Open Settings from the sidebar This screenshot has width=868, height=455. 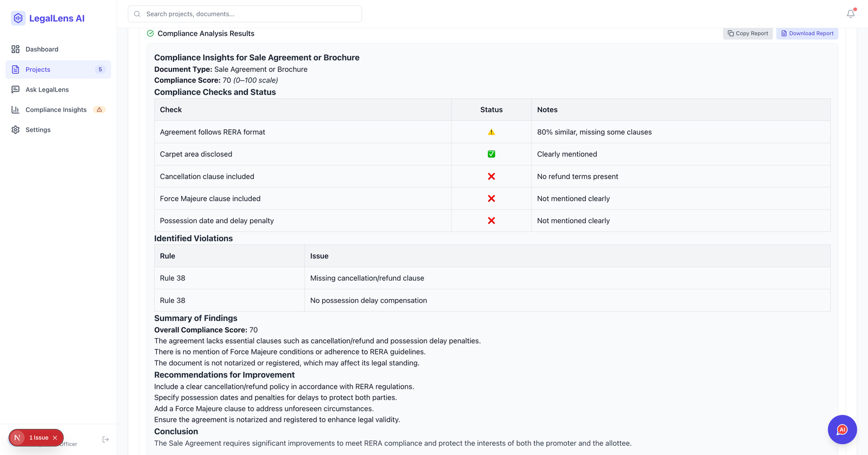[x=58, y=130]
